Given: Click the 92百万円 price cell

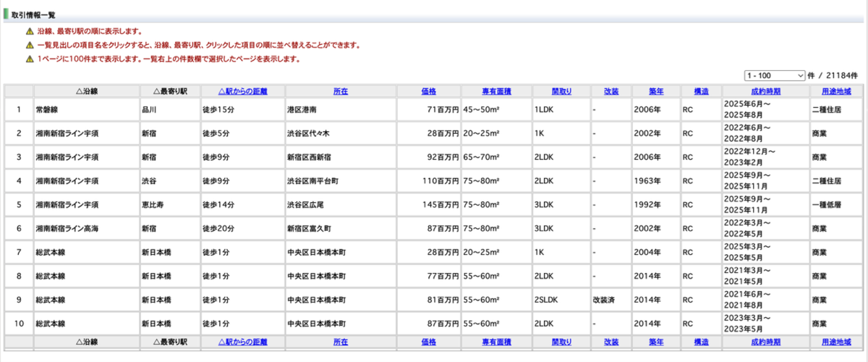Looking at the screenshot, I should pyautogui.click(x=429, y=157).
